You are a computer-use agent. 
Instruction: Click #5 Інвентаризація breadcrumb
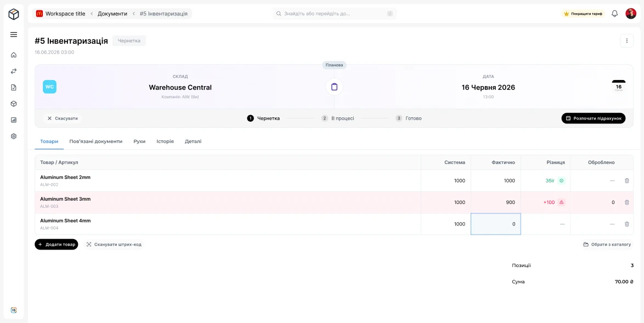pyautogui.click(x=163, y=14)
